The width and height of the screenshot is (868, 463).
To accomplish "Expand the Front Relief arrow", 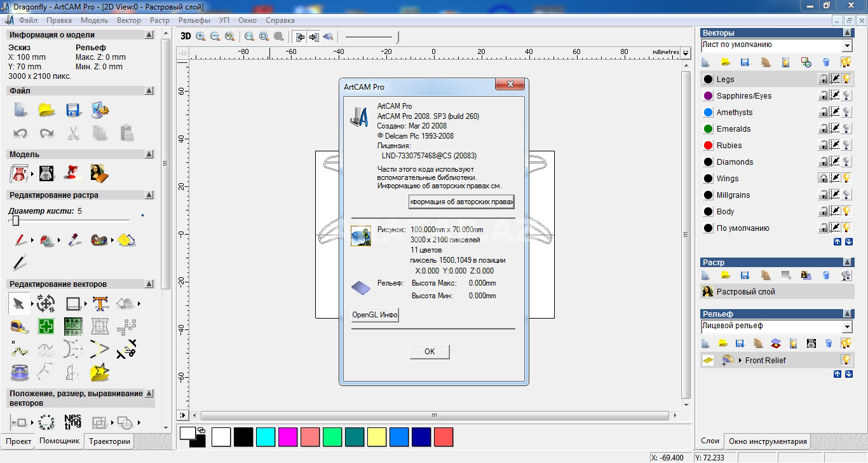I will point(740,361).
